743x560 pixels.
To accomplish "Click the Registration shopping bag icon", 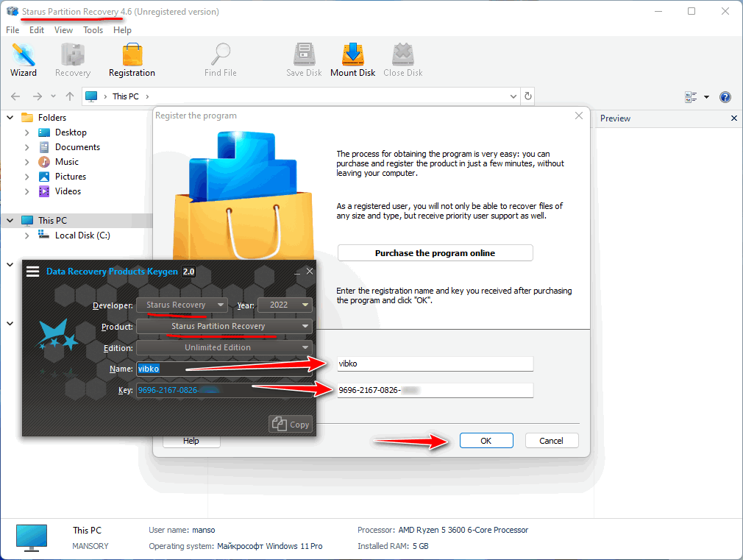I will (132, 55).
